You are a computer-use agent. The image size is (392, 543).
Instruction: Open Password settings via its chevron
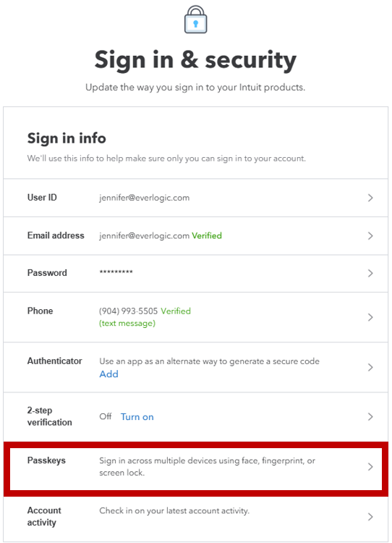tap(370, 273)
